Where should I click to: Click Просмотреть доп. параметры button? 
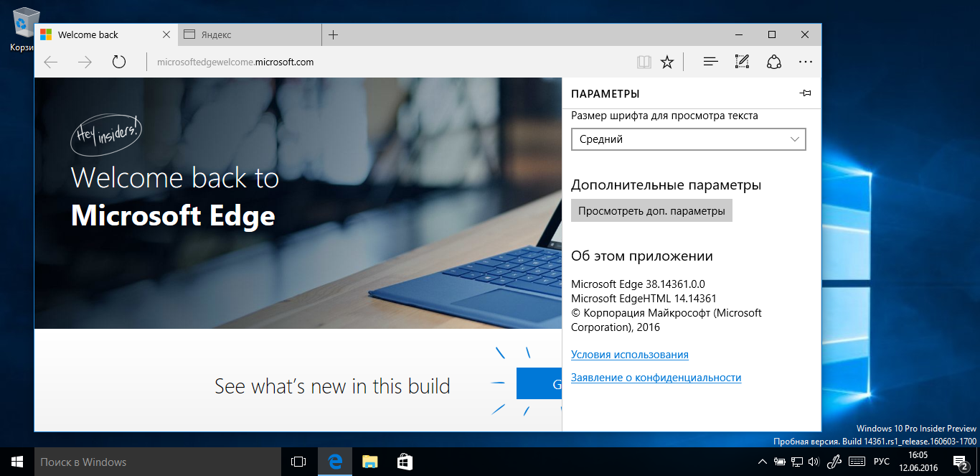[x=651, y=211]
